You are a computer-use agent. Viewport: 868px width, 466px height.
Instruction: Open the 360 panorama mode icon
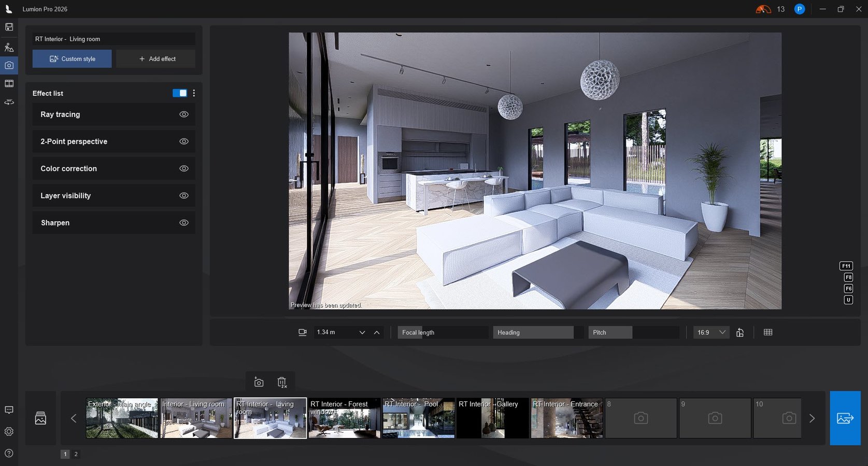[9, 102]
